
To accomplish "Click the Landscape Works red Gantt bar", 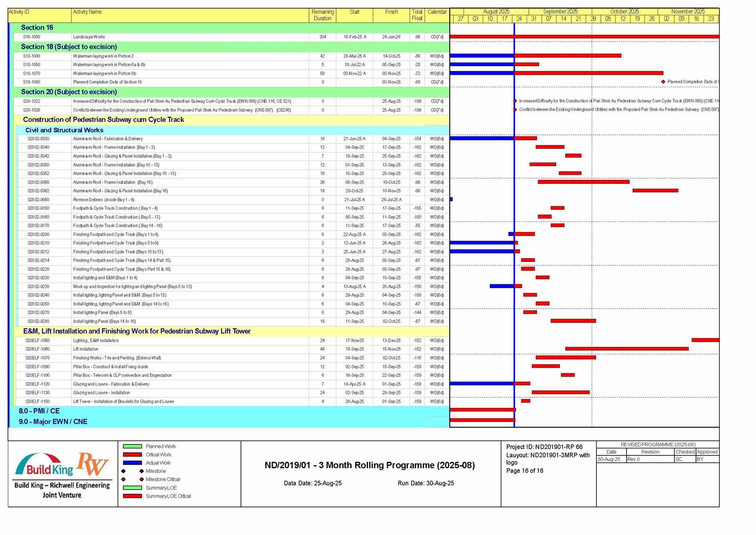I will coord(585,36).
